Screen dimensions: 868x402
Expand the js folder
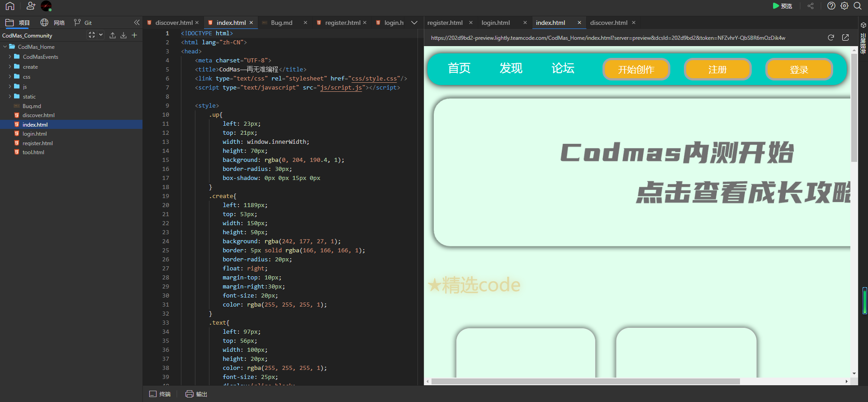pyautogui.click(x=10, y=86)
